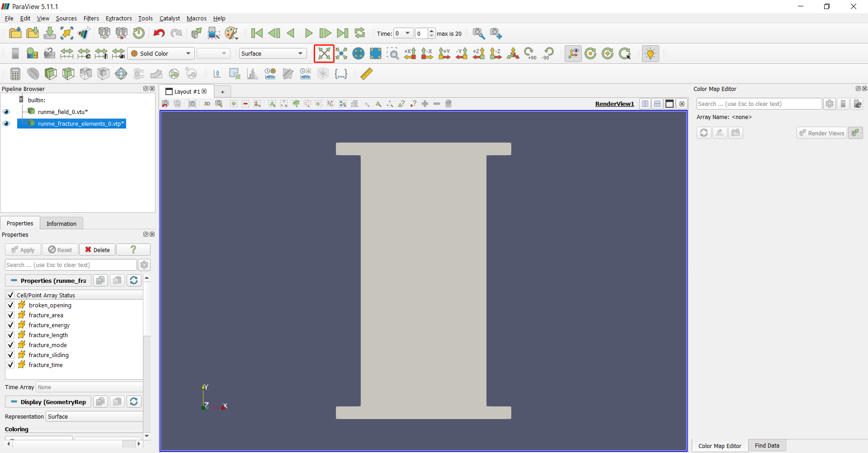Uncheck fracture_energy array checkbox
The height and width of the screenshot is (453, 868).
11,325
